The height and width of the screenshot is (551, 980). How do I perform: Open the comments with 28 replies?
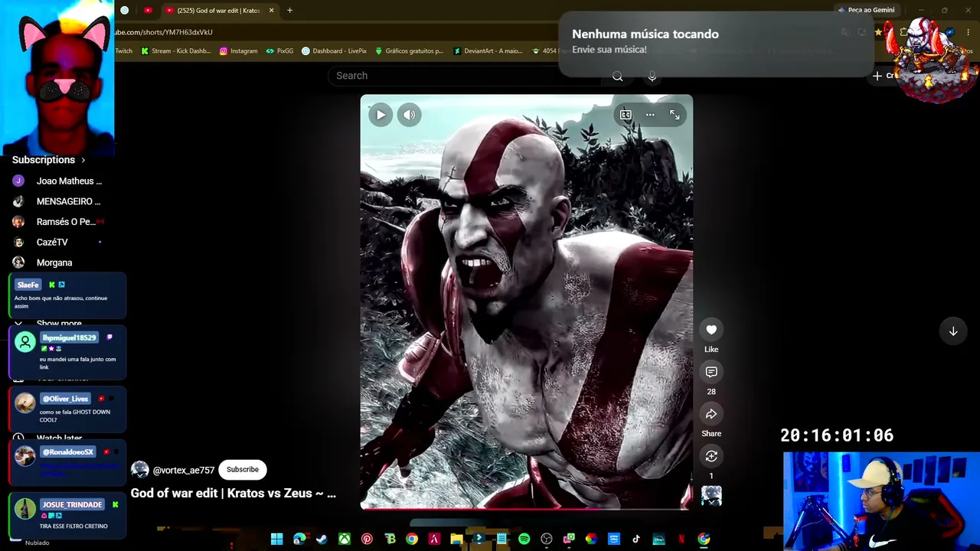point(711,372)
